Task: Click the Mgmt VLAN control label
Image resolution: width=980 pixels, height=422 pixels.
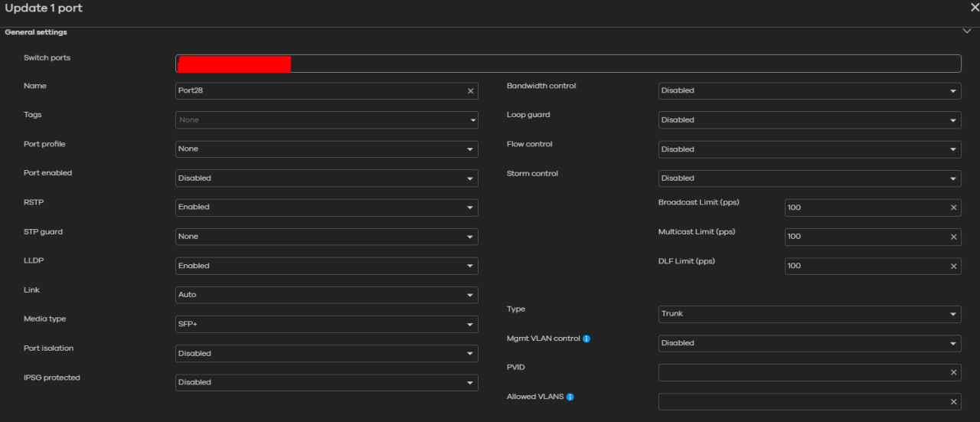Action: tap(544, 339)
